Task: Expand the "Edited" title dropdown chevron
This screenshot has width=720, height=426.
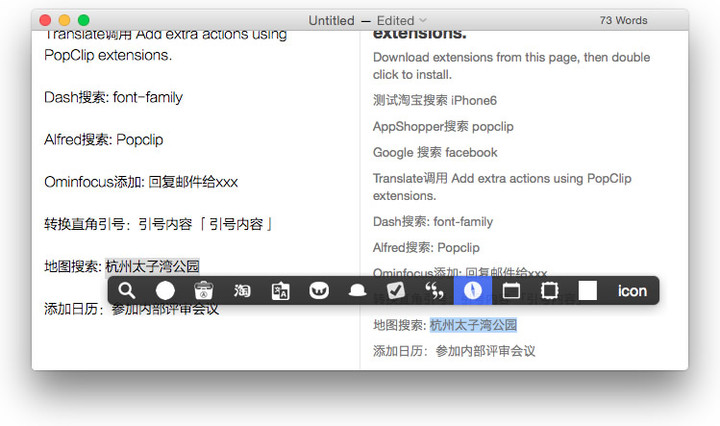Action: point(423,20)
